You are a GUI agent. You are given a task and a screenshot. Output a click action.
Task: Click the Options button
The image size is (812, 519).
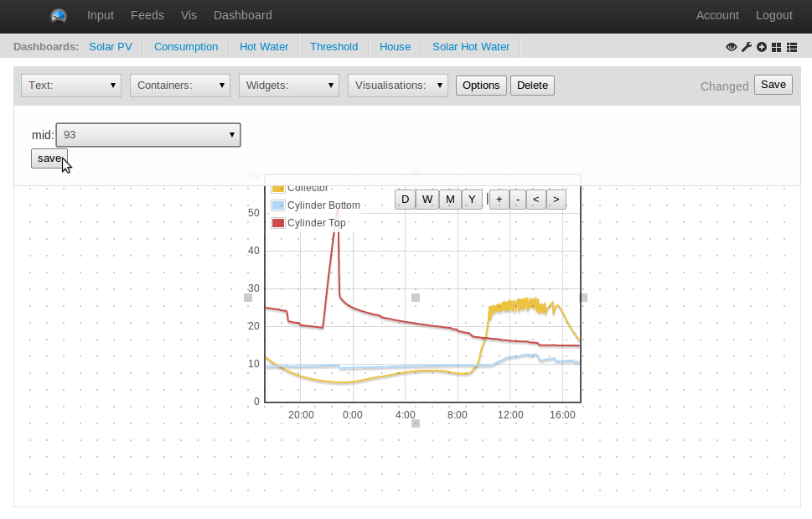pos(481,86)
